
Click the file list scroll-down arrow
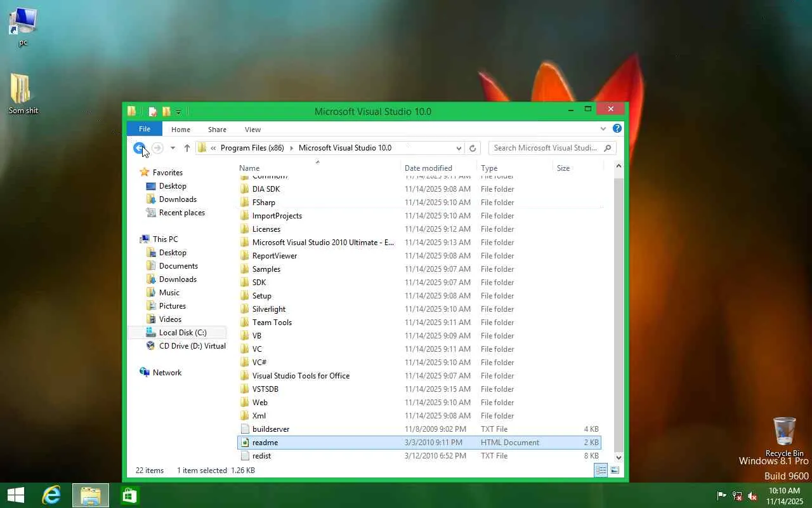coord(619,457)
